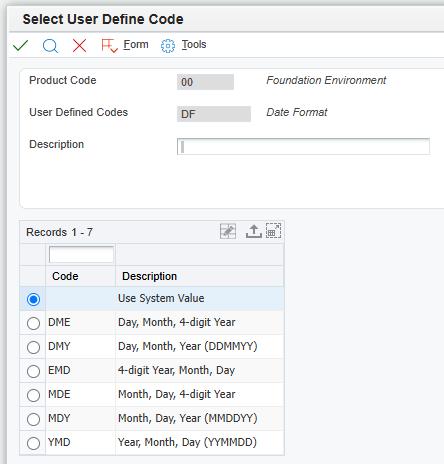Viewport: 444px width, 464px height.
Task: Click the EMD code cell
Action: click(x=80, y=371)
